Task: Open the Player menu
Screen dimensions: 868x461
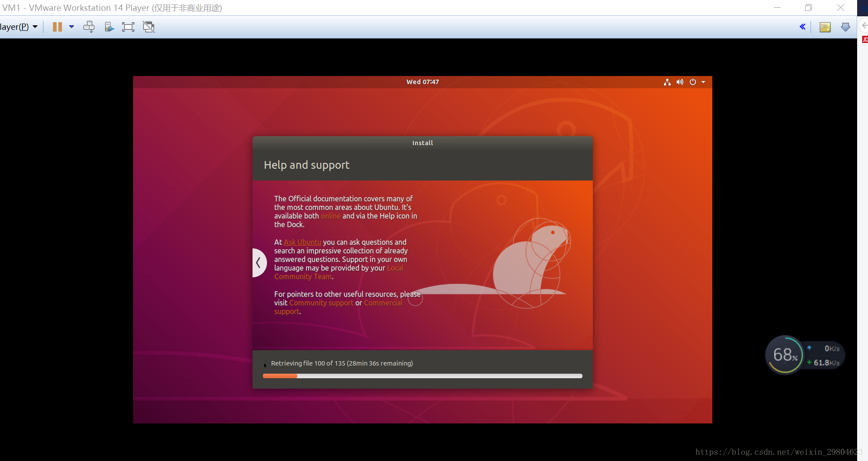Action: (x=18, y=27)
